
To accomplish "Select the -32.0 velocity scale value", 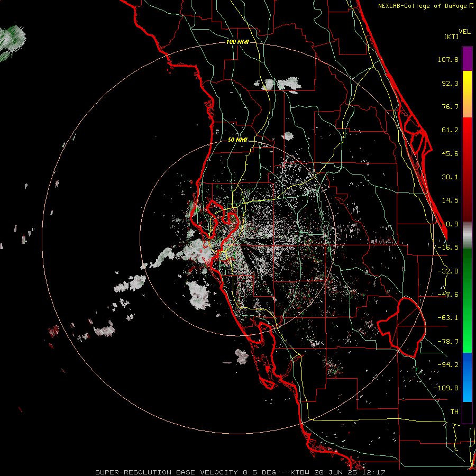I will [448, 271].
